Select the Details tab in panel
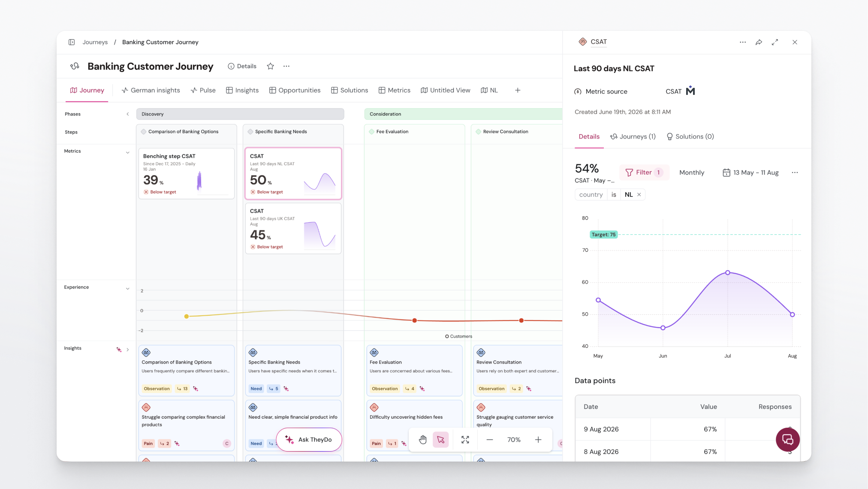Image resolution: width=868 pixels, height=489 pixels. click(x=589, y=136)
